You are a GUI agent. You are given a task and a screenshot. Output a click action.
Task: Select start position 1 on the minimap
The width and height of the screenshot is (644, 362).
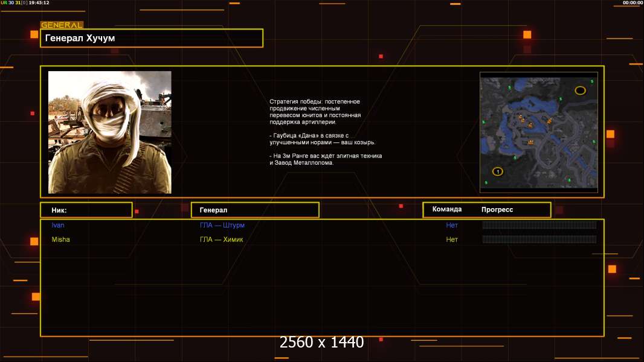point(497,171)
